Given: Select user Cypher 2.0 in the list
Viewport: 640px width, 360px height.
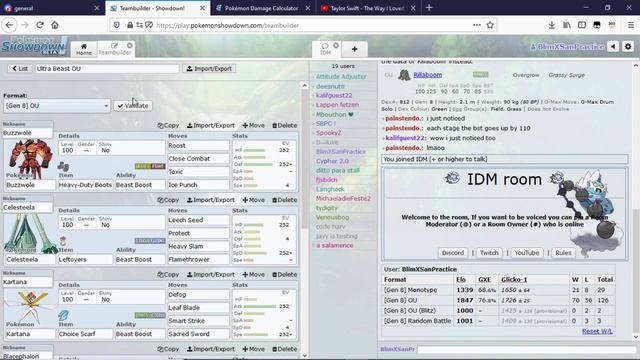Looking at the screenshot, I should coord(332,161).
